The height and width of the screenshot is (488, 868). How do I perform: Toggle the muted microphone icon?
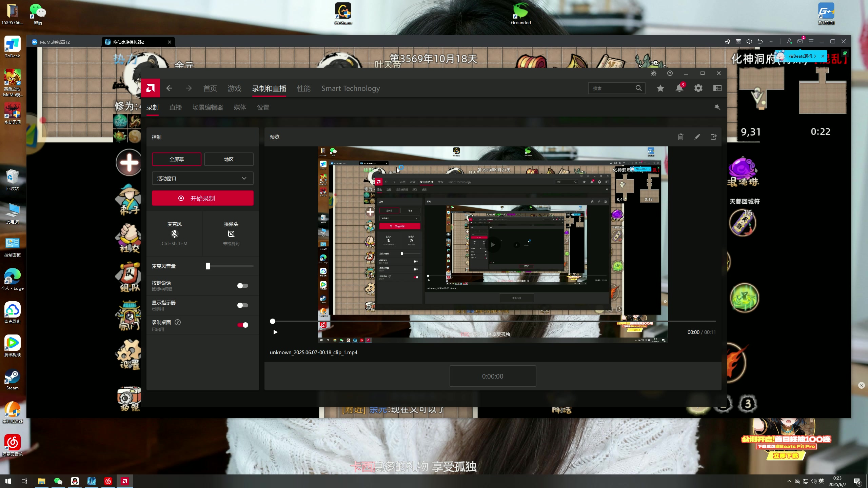click(x=174, y=234)
